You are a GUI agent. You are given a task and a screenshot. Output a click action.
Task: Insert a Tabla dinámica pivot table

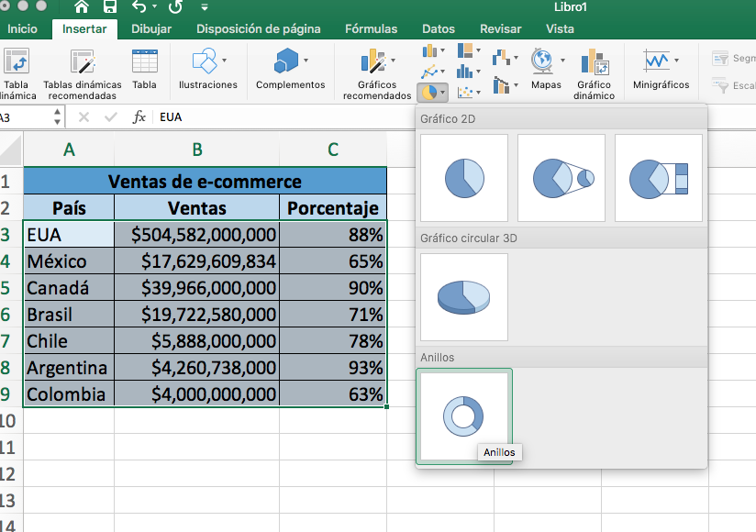tap(18, 73)
